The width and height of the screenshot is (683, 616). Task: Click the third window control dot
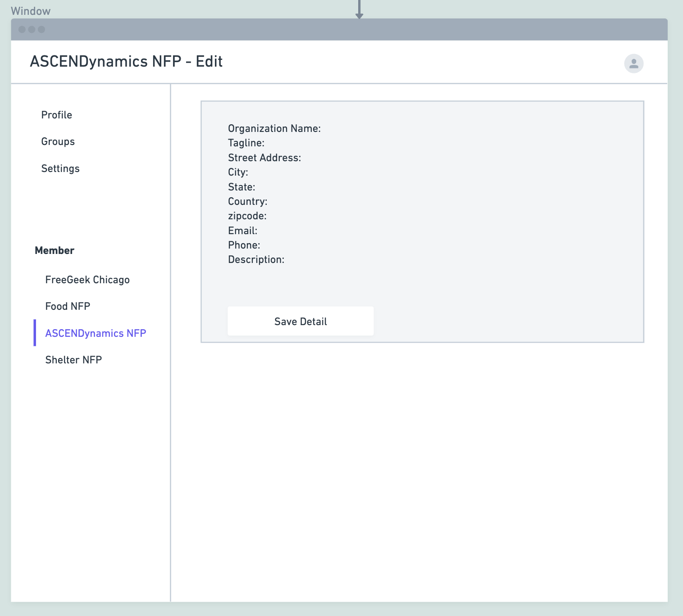41,29
